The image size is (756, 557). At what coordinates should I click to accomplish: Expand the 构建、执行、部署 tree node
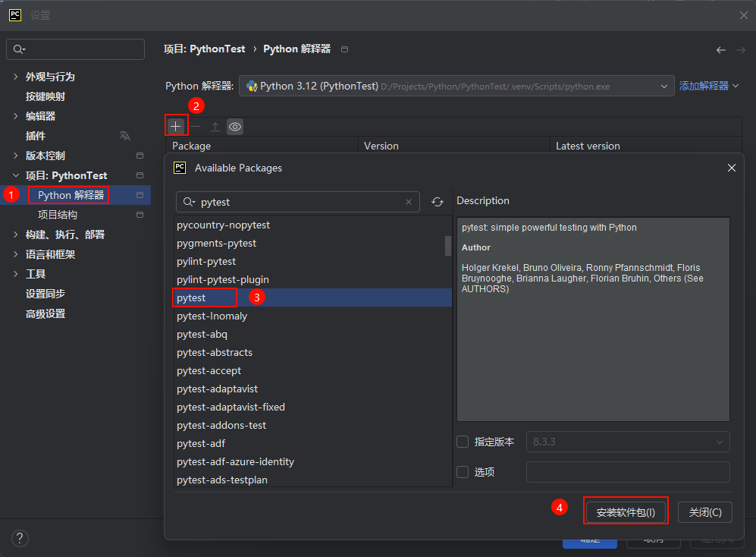click(15, 234)
